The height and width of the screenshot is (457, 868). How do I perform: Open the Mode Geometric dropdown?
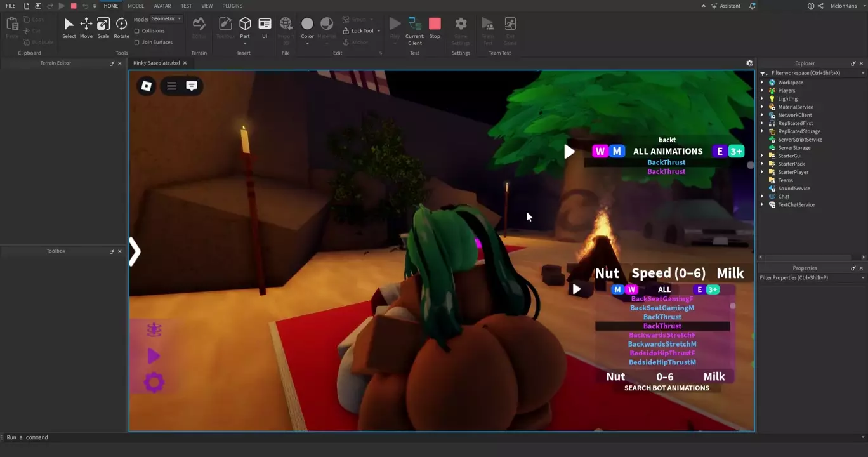coord(166,19)
